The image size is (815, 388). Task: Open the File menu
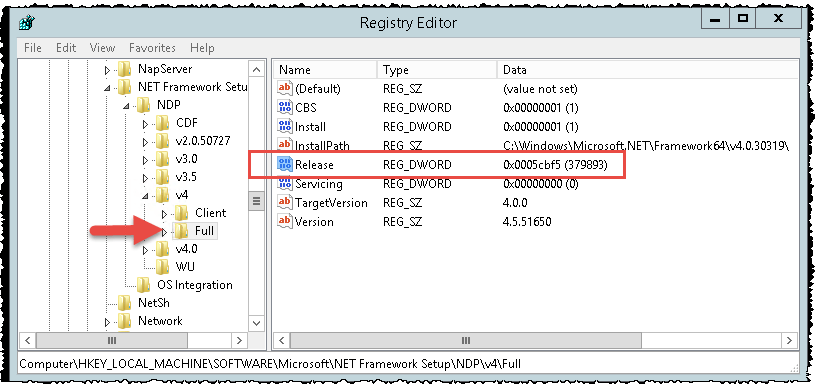tap(33, 48)
